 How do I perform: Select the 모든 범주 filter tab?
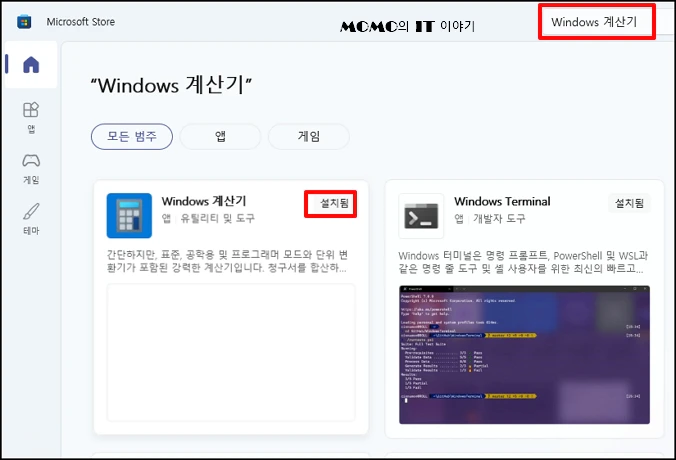132,137
